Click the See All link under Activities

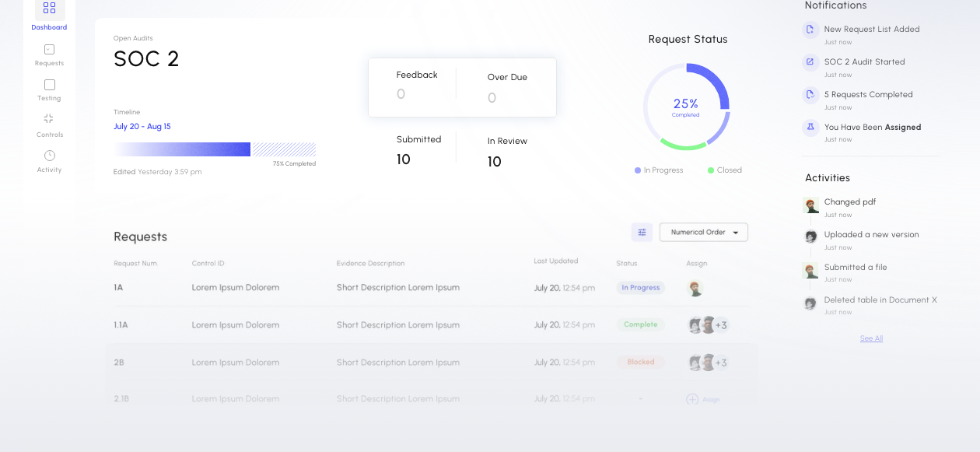point(871,338)
